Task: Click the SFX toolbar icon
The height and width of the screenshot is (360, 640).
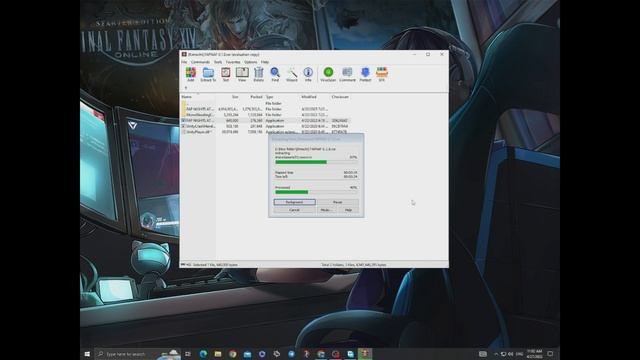Action: (x=382, y=74)
